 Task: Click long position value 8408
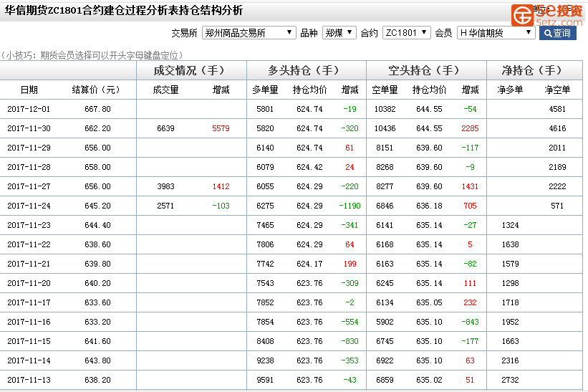tap(265, 341)
